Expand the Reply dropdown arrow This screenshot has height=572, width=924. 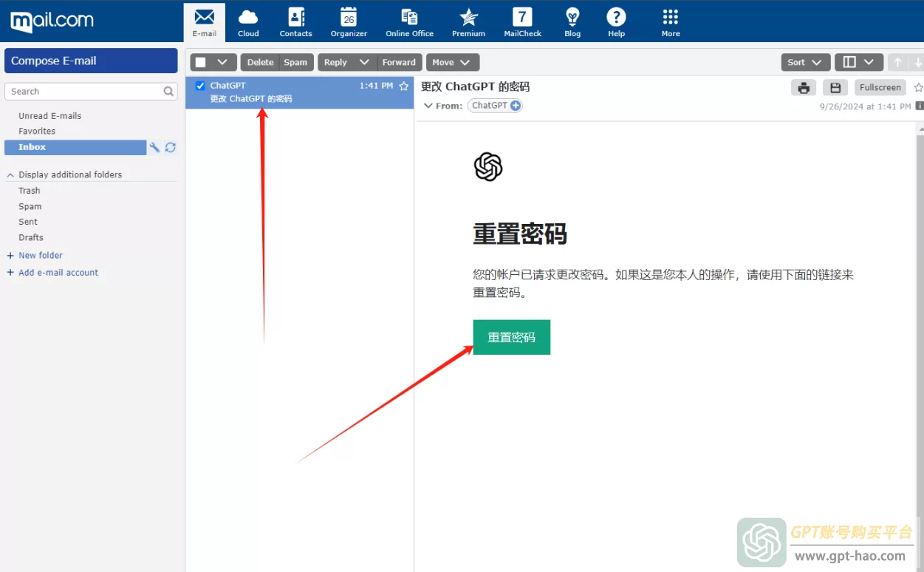tap(364, 63)
